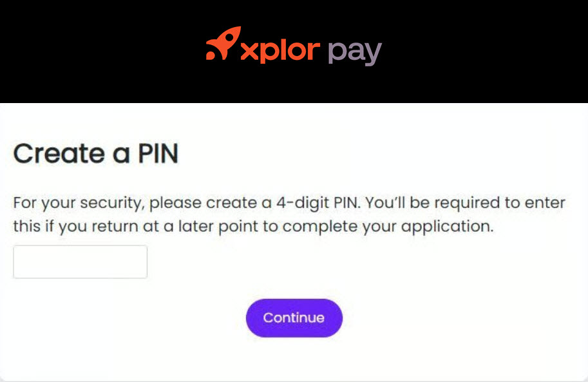Viewport: 588px width, 382px height.
Task: Focus the 4-digit PIN input field
Action: click(x=81, y=262)
